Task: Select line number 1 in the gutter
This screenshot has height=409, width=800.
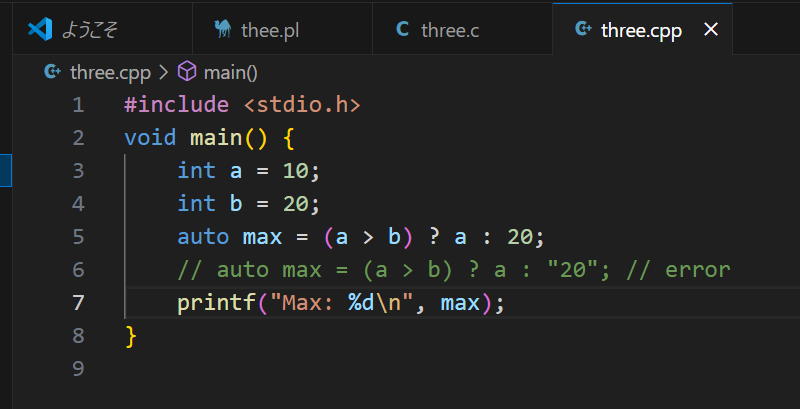Action: [78, 105]
